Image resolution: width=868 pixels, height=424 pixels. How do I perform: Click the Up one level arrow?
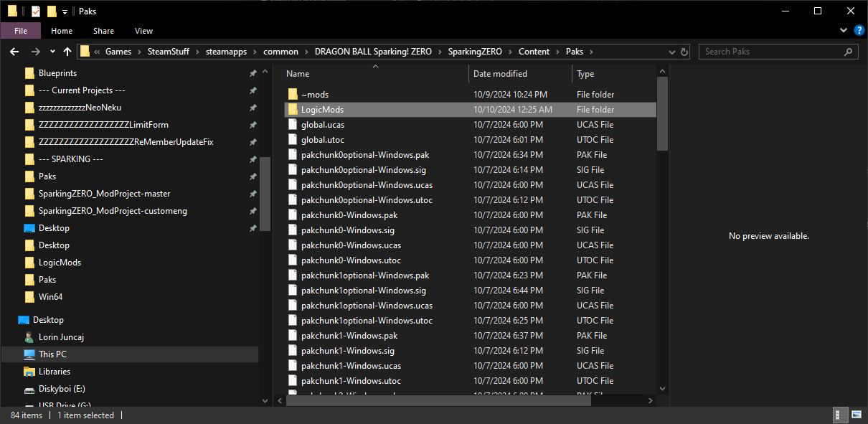pyautogui.click(x=67, y=52)
